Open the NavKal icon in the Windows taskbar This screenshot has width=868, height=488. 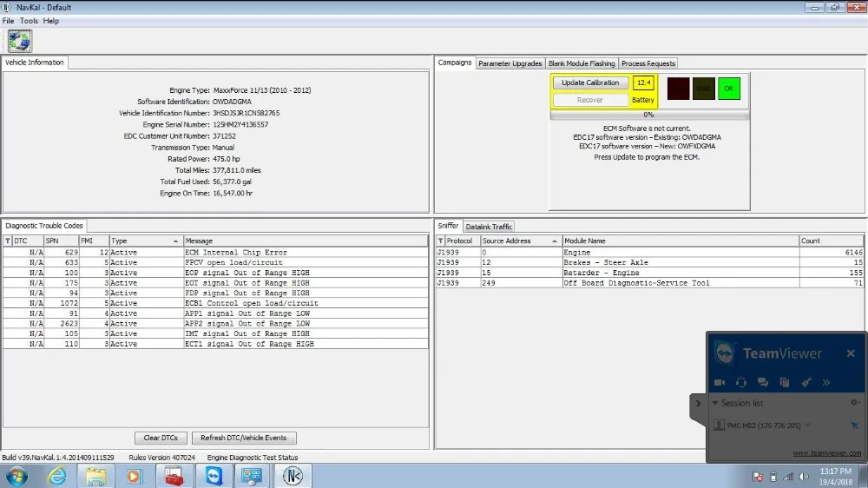tap(293, 476)
